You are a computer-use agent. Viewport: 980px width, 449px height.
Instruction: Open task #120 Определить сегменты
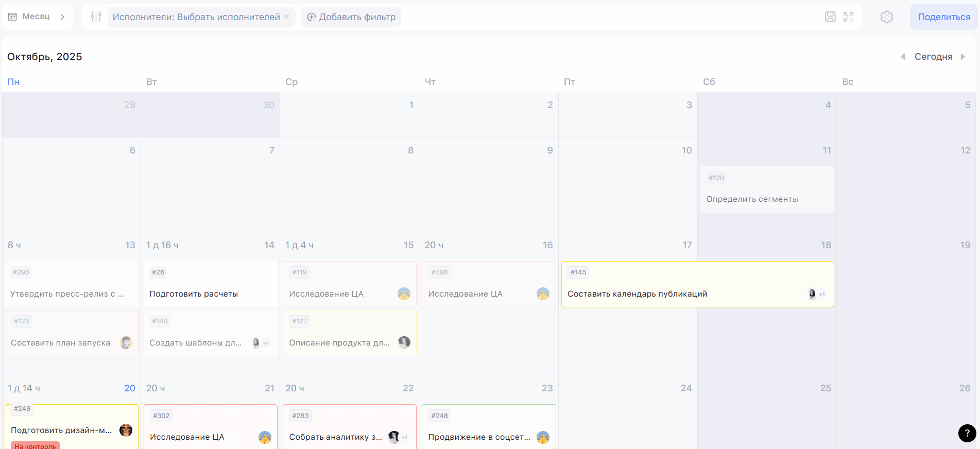752,199
